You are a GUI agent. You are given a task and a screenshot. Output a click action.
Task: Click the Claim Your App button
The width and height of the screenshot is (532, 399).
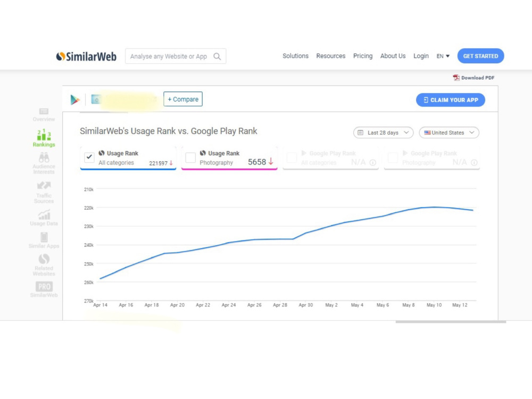(x=451, y=100)
